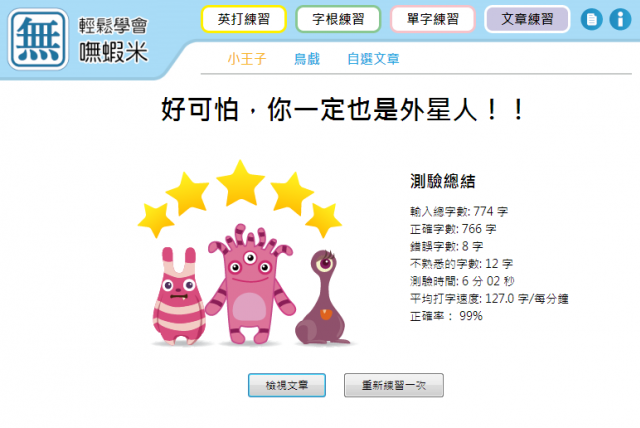Click the leftmost gold star
640x428 pixels.
(x=156, y=220)
